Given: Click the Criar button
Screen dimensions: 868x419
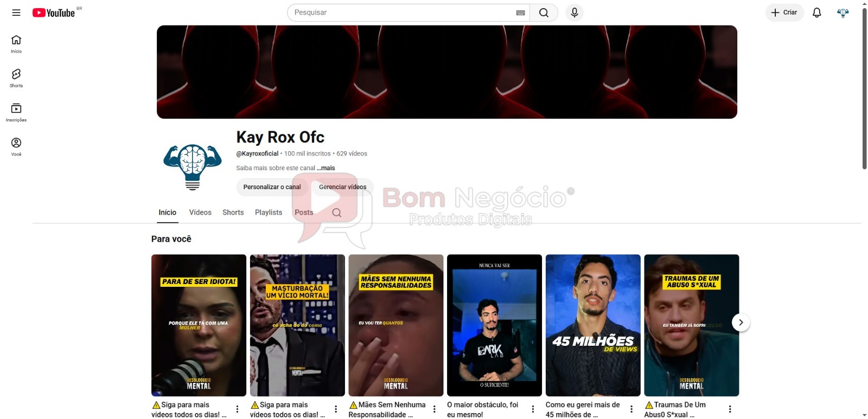Looking at the screenshot, I should (784, 12).
